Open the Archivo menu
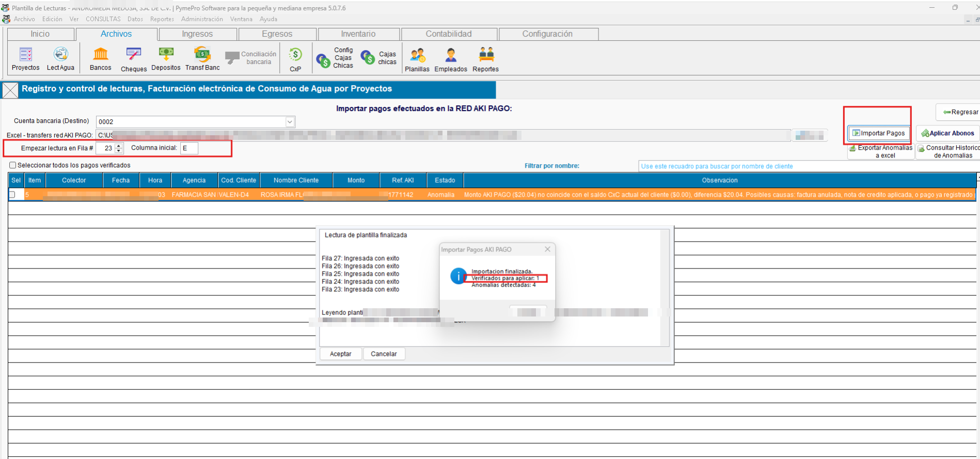This screenshot has width=980, height=459. [24, 19]
